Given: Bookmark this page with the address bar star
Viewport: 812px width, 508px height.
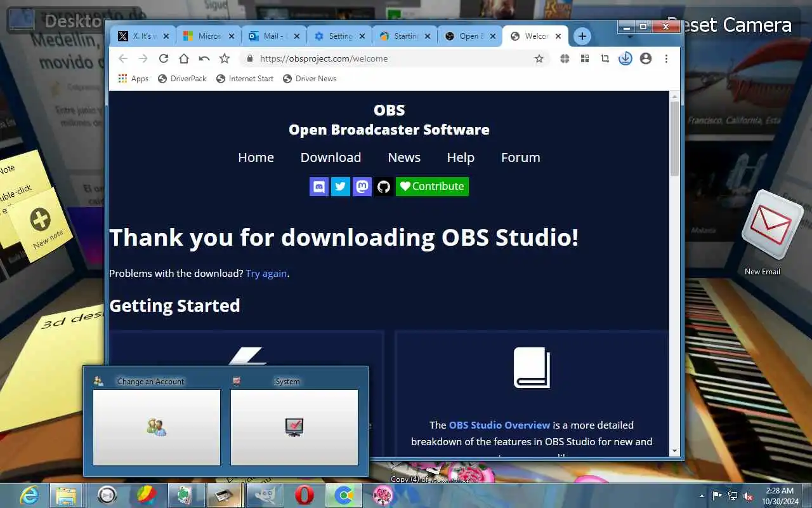Looking at the screenshot, I should coord(539,58).
